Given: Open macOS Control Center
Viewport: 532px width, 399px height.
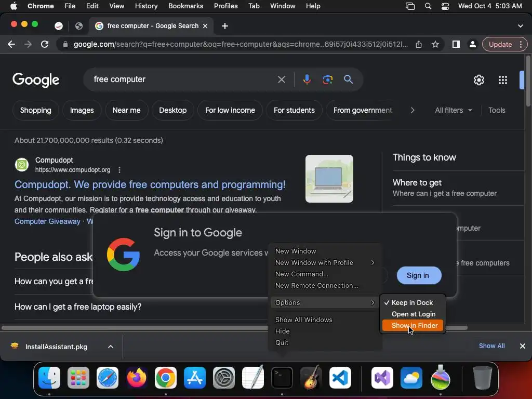Looking at the screenshot, I should point(445,6).
